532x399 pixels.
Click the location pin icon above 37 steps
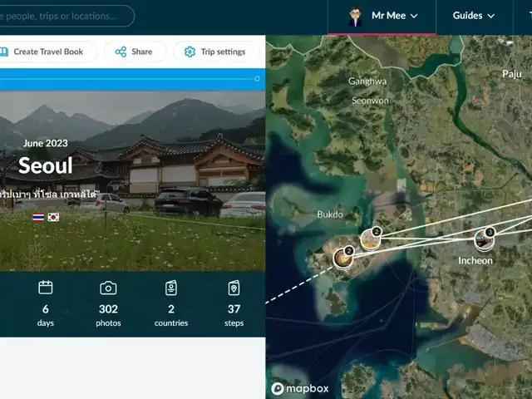coord(234,288)
